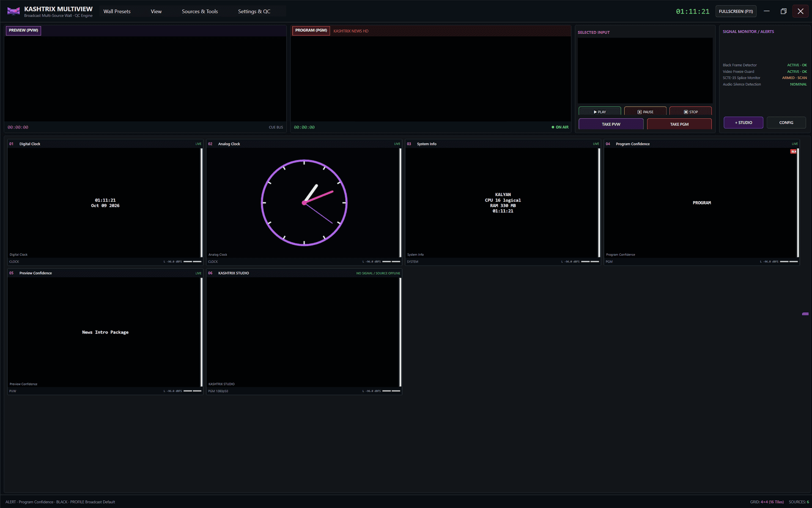Select the Analog Clock tile face
The height and width of the screenshot is (508, 812).
pyautogui.click(x=304, y=202)
